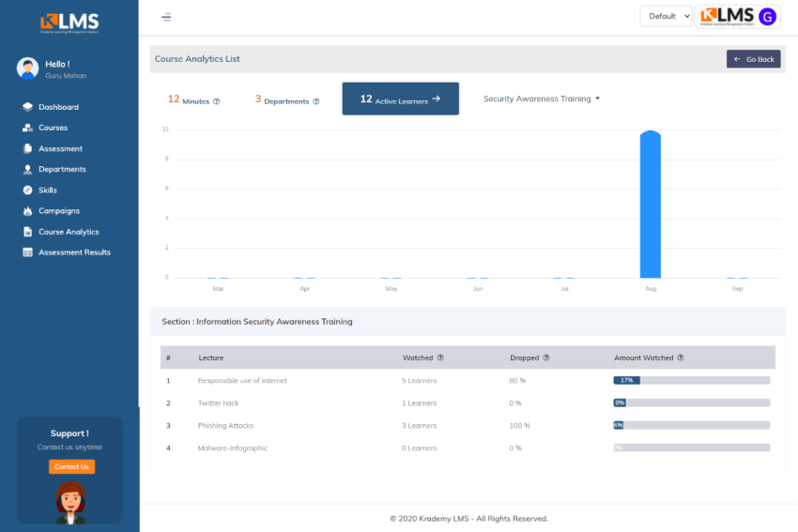Screen dimensions: 798x532
Task: Click the Minutes help question icon
Action: 216,101
